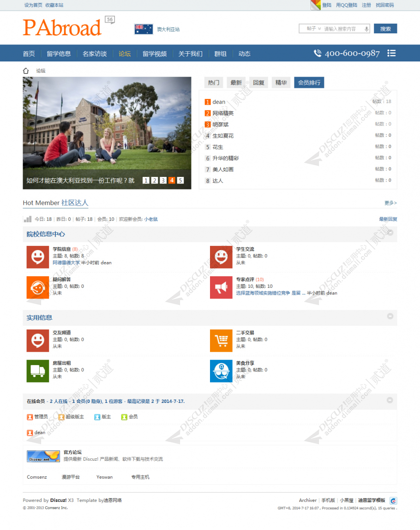Open new member 小老鼠 profile
This screenshot has width=420, height=530.
[x=151, y=219]
